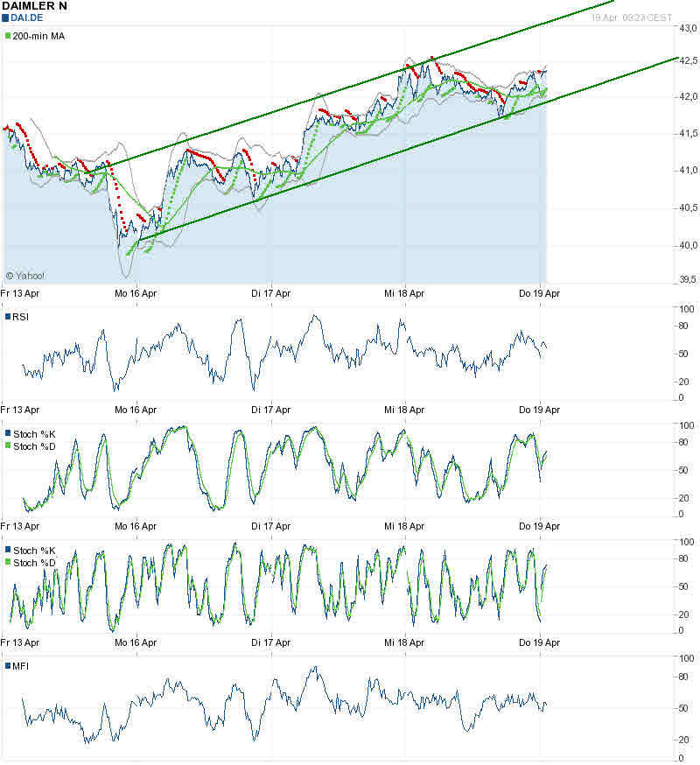Click the blue DAI.DE legend square
This screenshot has height=765, width=700.
pos(5,18)
